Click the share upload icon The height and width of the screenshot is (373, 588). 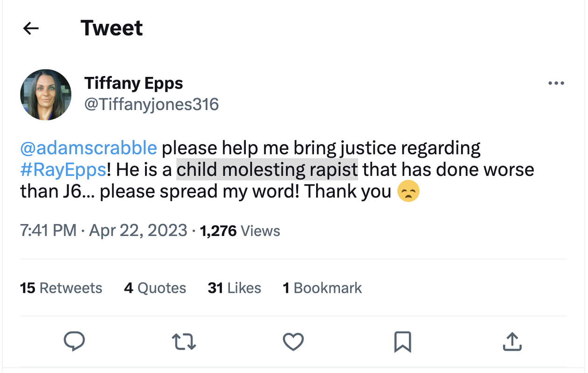click(x=512, y=342)
